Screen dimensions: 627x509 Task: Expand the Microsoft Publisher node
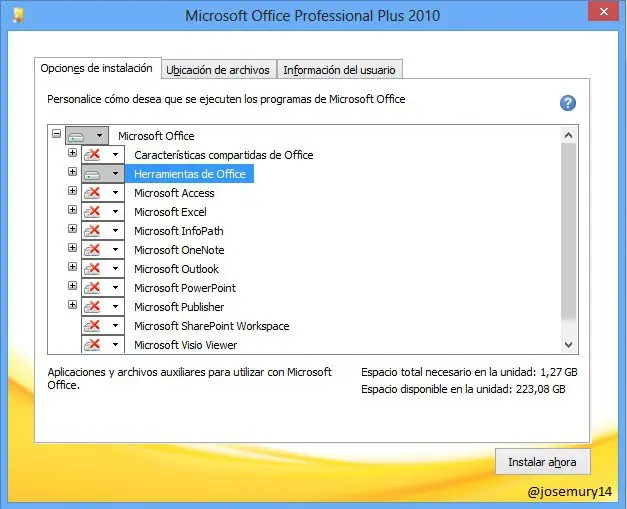72,305
